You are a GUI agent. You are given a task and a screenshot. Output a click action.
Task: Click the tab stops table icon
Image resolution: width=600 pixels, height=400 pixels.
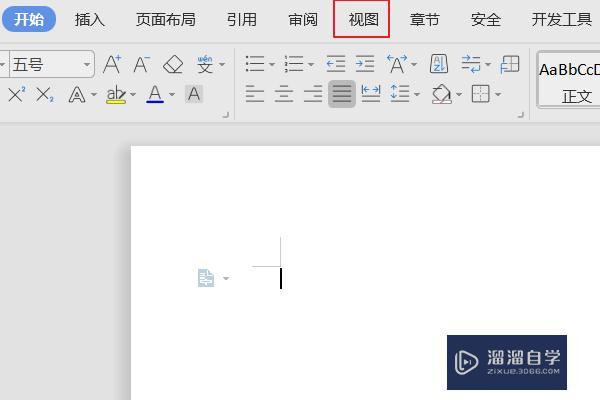pyautogui.click(x=510, y=64)
